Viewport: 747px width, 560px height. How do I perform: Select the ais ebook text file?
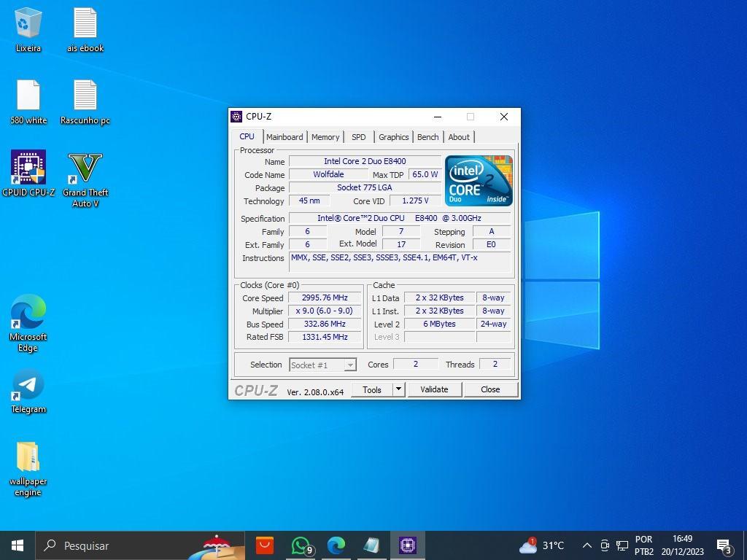pyautogui.click(x=85, y=29)
